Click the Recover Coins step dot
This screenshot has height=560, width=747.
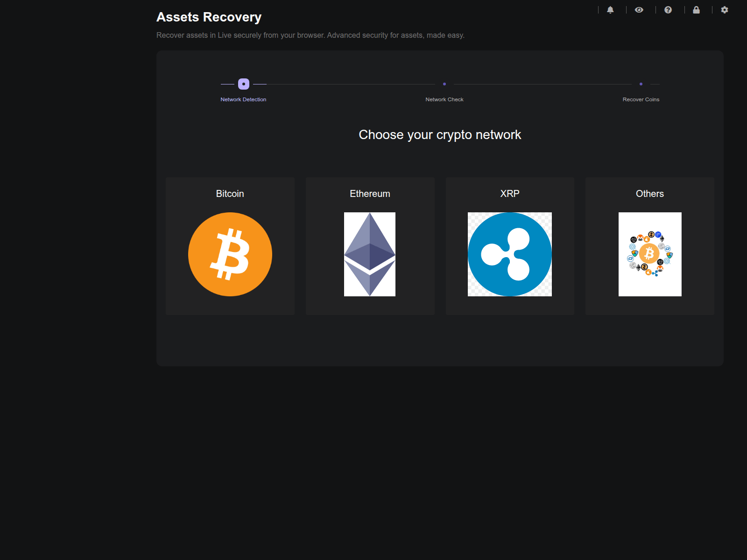(641, 84)
